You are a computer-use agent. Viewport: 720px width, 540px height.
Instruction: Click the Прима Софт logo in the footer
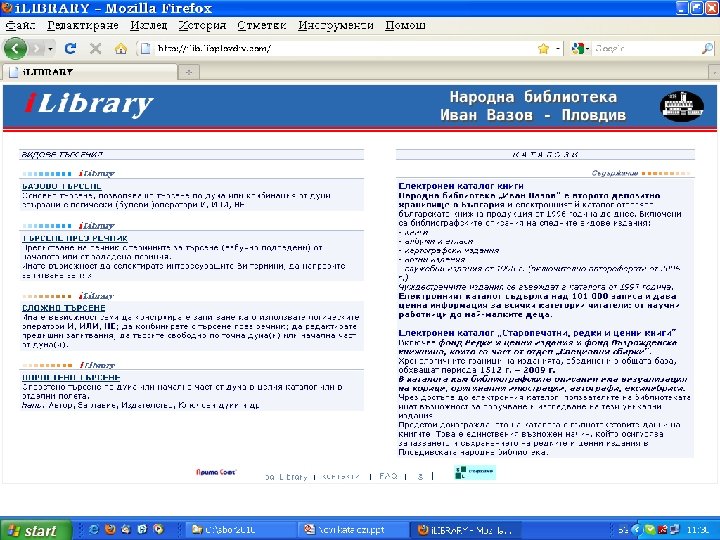tap(215, 472)
